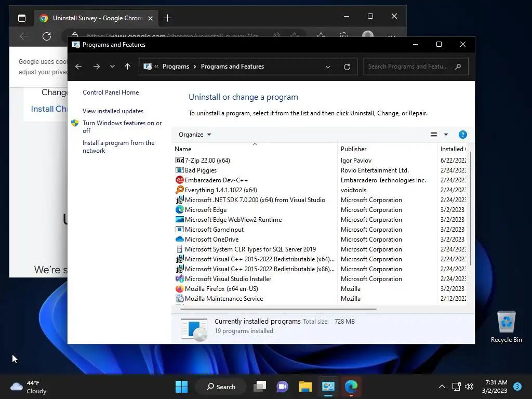Open File Explorer from the taskbar
The width and height of the screenshot is (532, 399).
[305, 387]
